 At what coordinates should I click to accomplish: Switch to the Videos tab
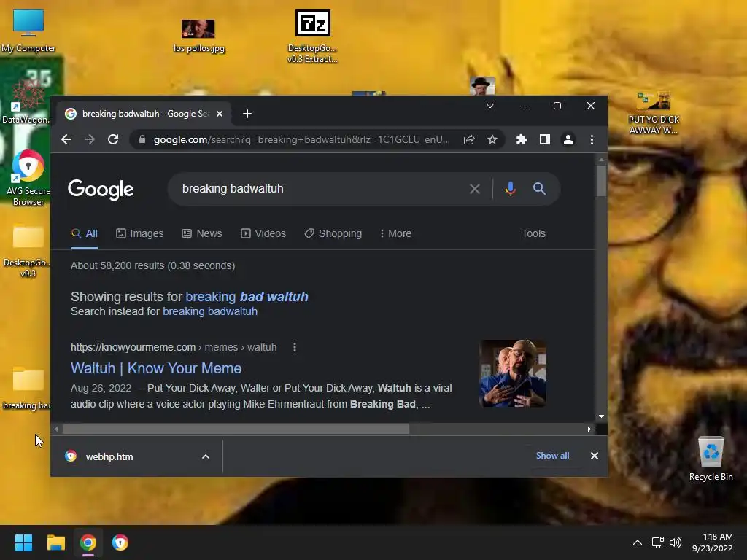point(263,233)
